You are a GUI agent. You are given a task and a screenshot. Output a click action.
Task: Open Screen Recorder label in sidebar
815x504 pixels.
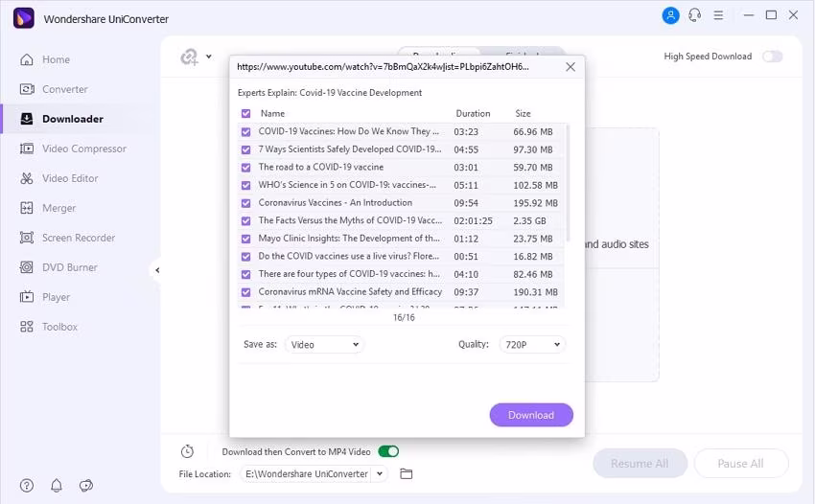point(79,238)
